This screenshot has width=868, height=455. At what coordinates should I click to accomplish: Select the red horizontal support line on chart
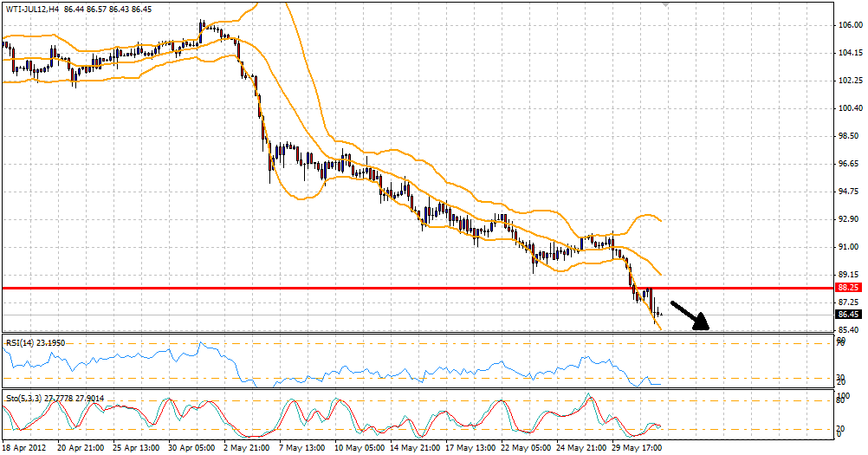pyautogui.click(x=418, y=288)
